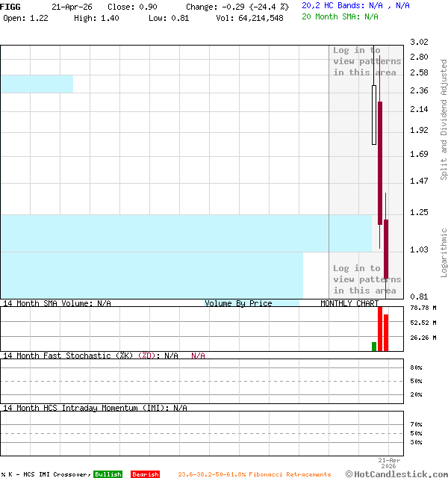Viewport: 448px width, 478px height.
Task: Click the red Bearish legend badge
Action: pos(145,474)
